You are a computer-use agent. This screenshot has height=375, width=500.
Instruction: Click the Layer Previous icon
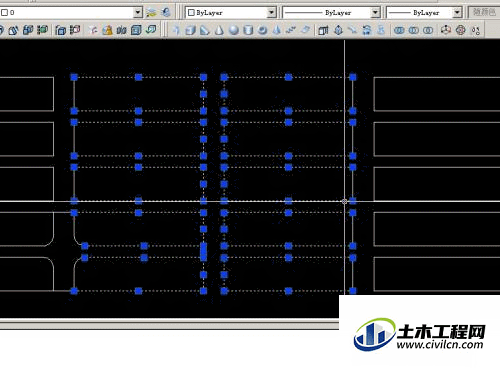[166, 13]
